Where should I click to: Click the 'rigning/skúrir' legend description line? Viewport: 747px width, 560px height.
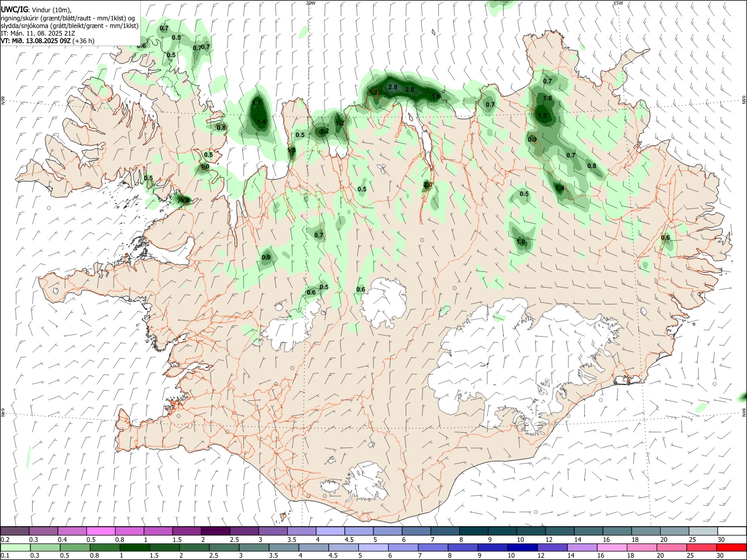(x=68, y=18)
